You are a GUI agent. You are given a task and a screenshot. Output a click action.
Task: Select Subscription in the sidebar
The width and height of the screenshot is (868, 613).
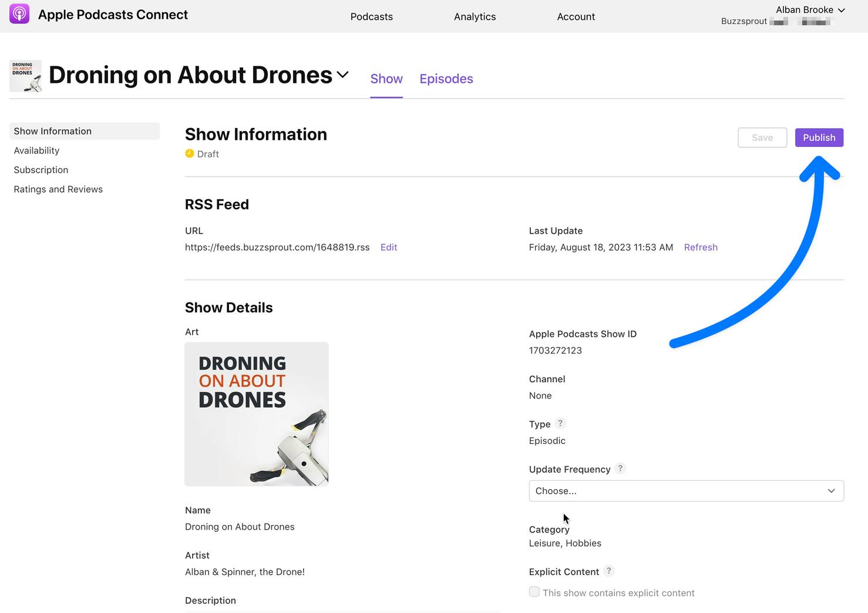(41, 170)
